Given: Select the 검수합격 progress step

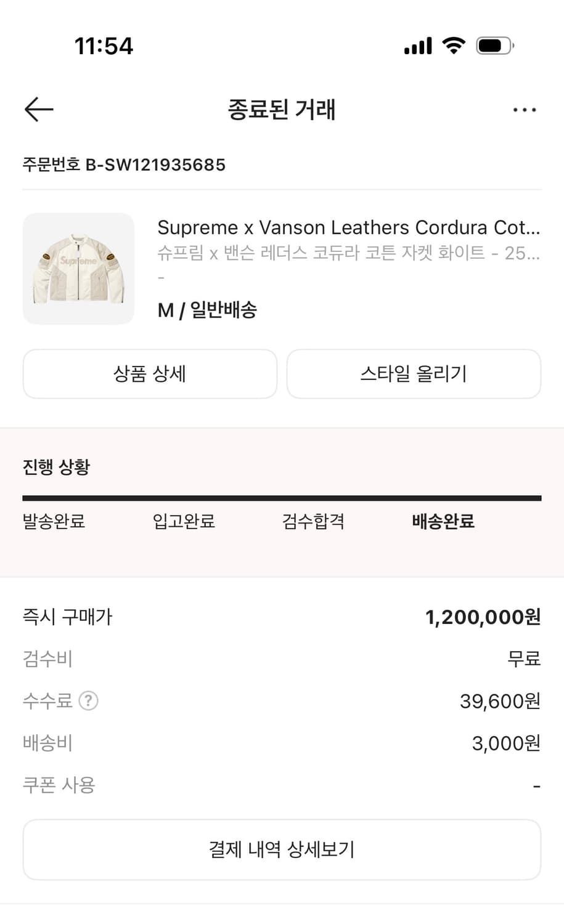Looking at the screenshot, I should 313,522.
